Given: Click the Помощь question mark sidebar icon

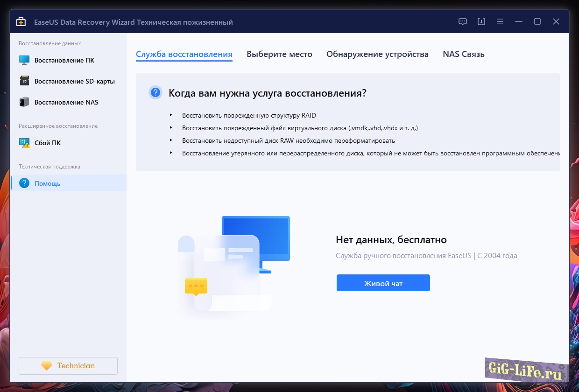Looking at the screenshot, I should pyautogui.click(x=24, y=183).
